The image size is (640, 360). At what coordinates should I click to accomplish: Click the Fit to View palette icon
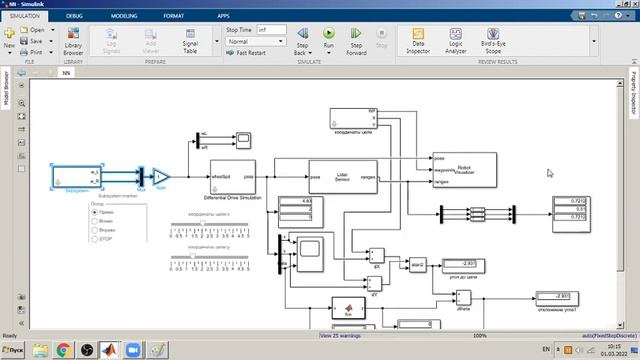22,116
